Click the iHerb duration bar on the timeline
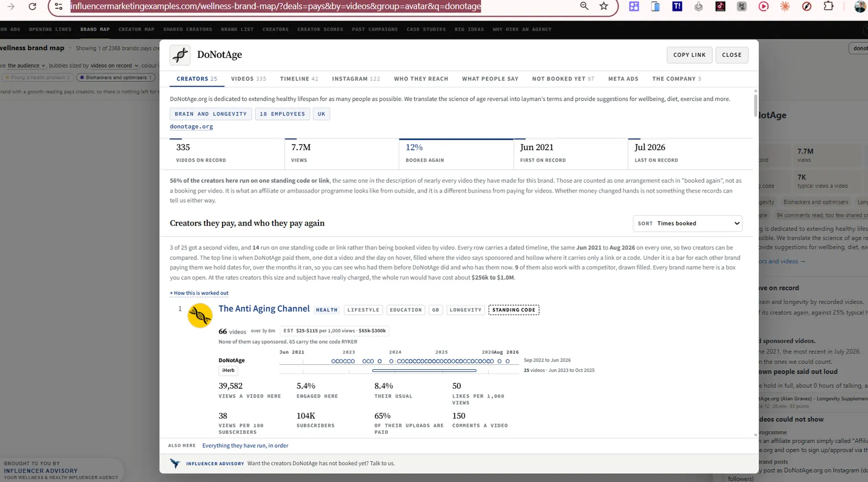868x482 pixels. pyautogui.click(x=424, y=371)
